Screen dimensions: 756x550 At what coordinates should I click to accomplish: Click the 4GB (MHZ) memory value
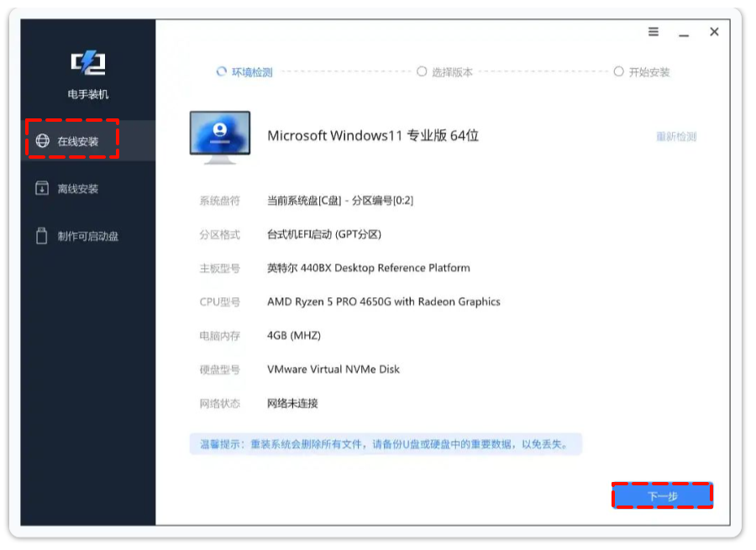tap(294, 336)
